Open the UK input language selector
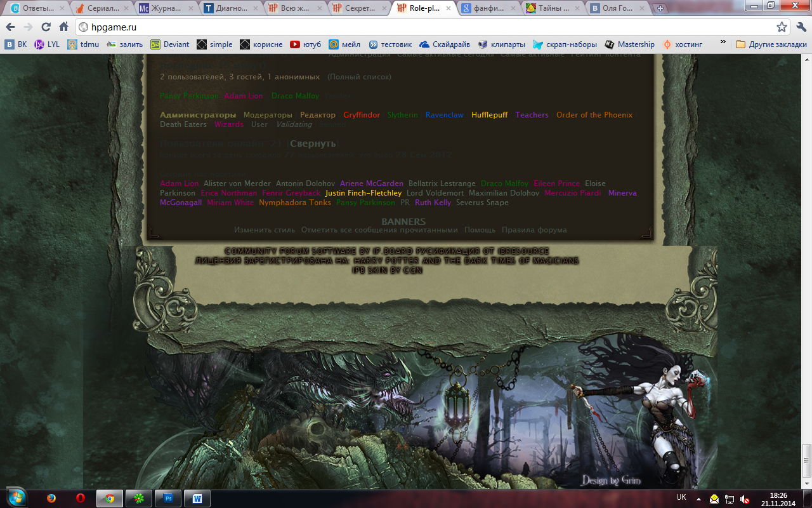Screen dimensions: 812x508 pos(681,498)
